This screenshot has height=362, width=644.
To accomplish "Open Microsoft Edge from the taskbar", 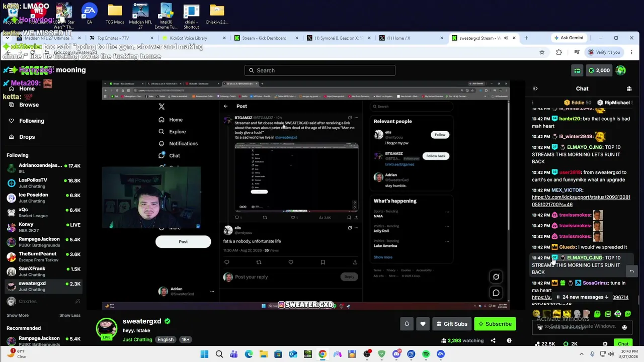I will tap(249, 354).
